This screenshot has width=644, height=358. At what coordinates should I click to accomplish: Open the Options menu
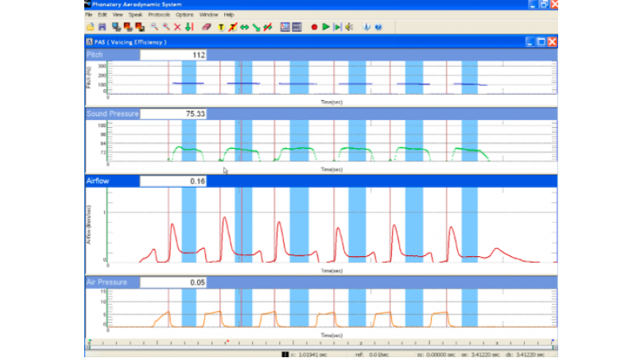tap(184, 14)
